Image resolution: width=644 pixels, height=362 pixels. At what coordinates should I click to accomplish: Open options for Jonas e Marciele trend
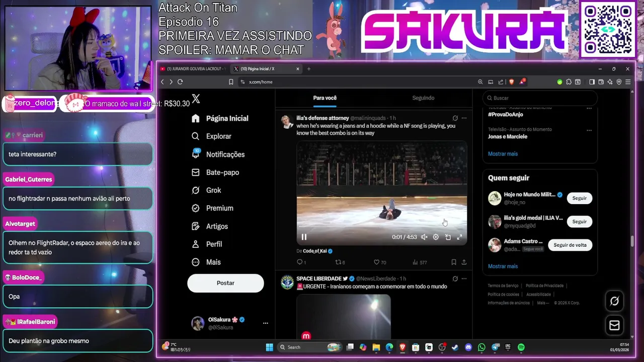[x=589, y=130]
